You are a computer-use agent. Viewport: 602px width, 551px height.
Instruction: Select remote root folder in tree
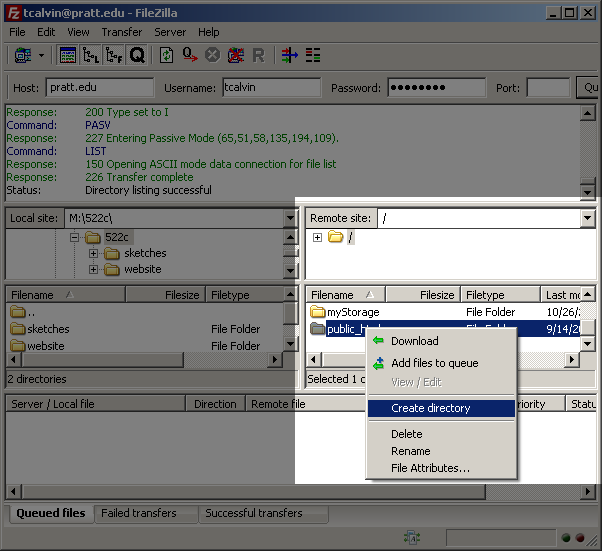pos(350,238)
